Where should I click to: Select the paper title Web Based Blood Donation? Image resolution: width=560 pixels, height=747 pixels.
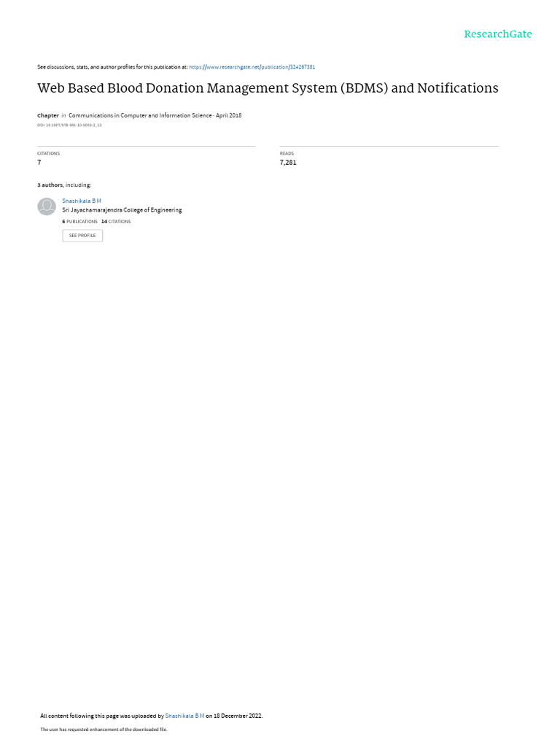tap(268, 88)
